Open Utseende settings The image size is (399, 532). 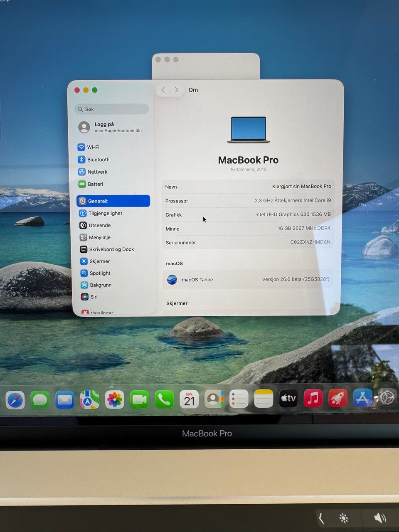[95, 225]
